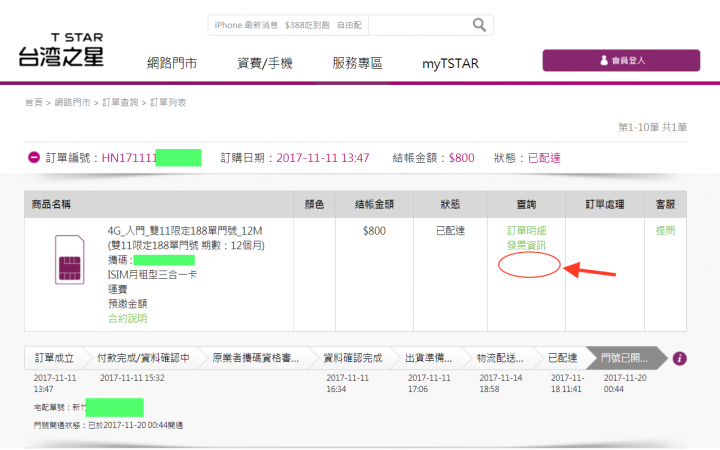Select the 訂單成立 progress step

point(54,358)
